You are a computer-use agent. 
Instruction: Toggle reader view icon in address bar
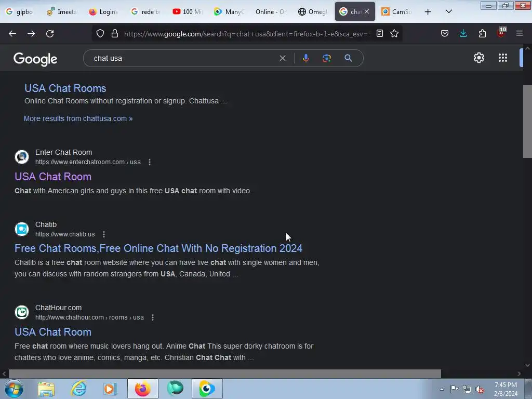(x=380, y=33)
